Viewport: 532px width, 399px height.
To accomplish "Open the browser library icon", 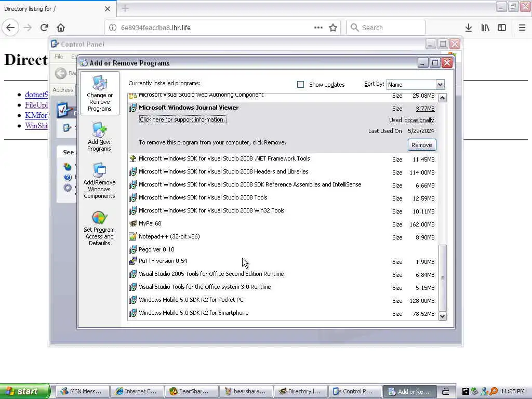I will coord(485,28).
